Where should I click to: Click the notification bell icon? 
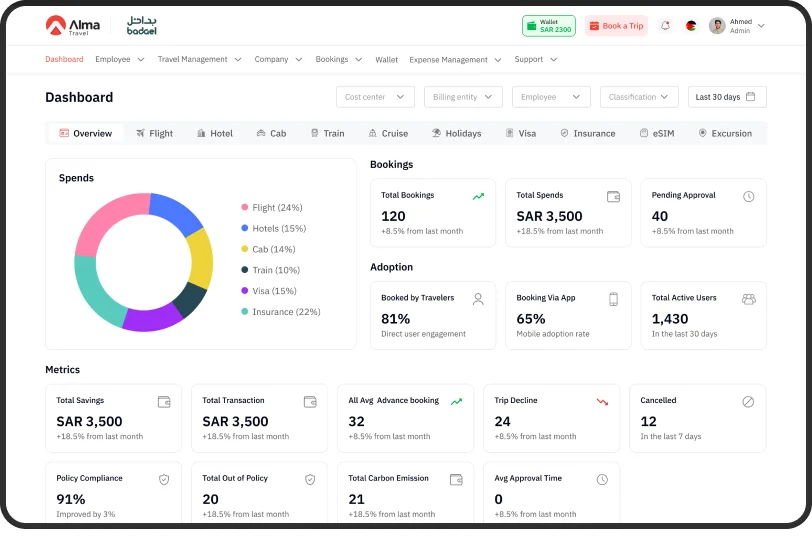[x=665, y=26]
